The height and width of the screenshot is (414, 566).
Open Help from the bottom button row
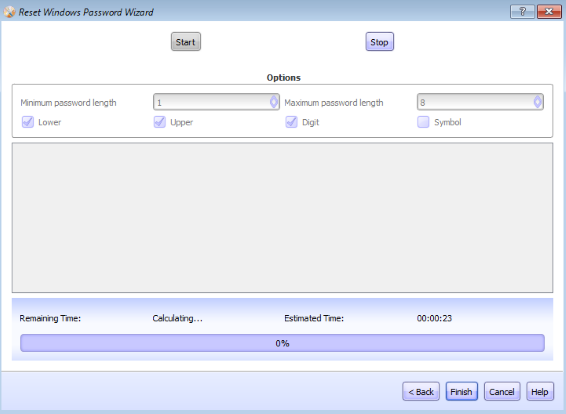540,392
